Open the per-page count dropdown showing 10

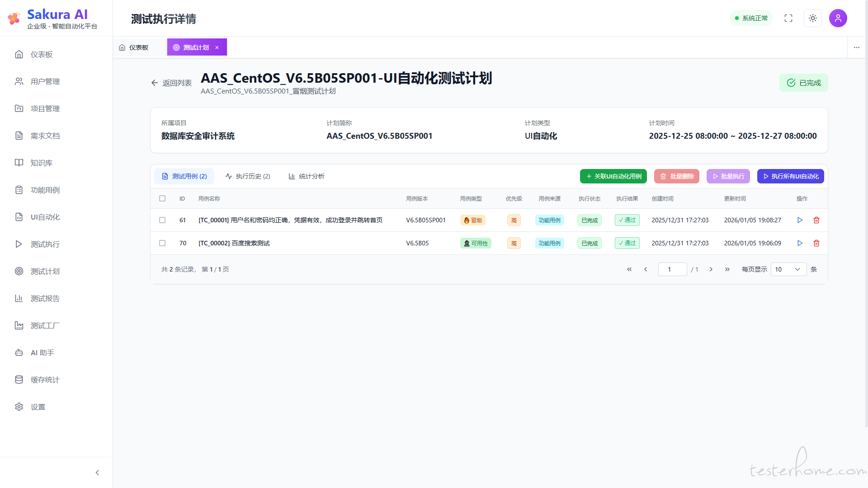[788, 269]
